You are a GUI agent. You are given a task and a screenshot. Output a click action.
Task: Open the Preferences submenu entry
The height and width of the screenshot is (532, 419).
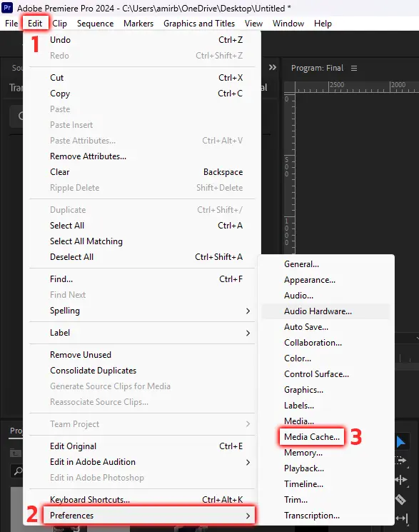pos(149,516)
